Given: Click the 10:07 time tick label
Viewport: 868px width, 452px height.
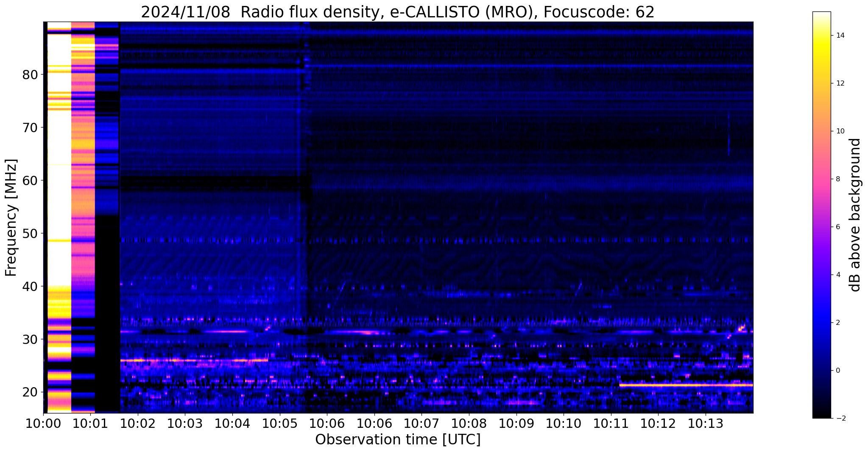Looking at the screenshot, I should [x=421, y=423].
